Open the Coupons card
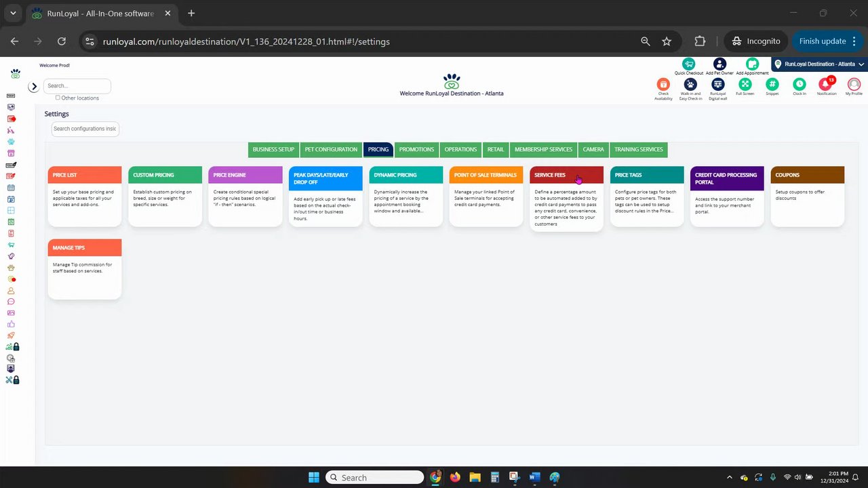This screenshot has height=488, width=868. [x=808, y=196]
